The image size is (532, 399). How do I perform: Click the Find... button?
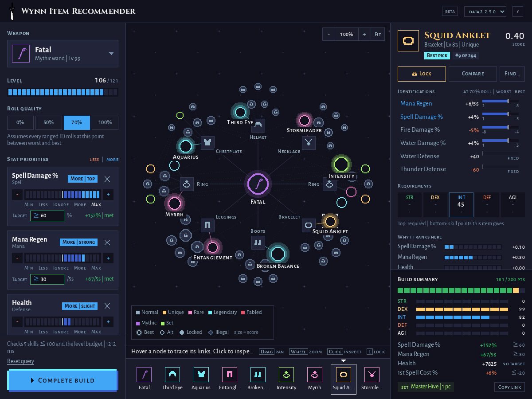(512, 74)
